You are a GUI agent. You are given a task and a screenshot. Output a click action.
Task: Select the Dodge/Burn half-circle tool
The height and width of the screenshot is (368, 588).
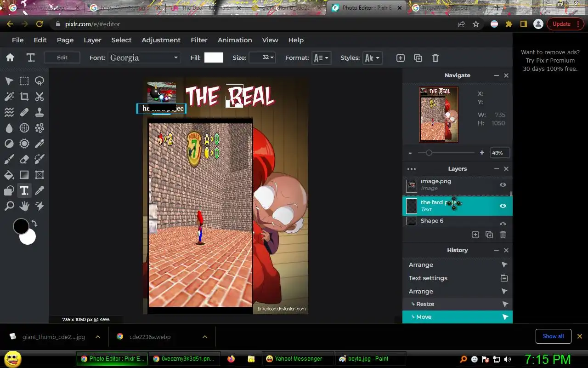pyautogui.click(x=9, y=144)
